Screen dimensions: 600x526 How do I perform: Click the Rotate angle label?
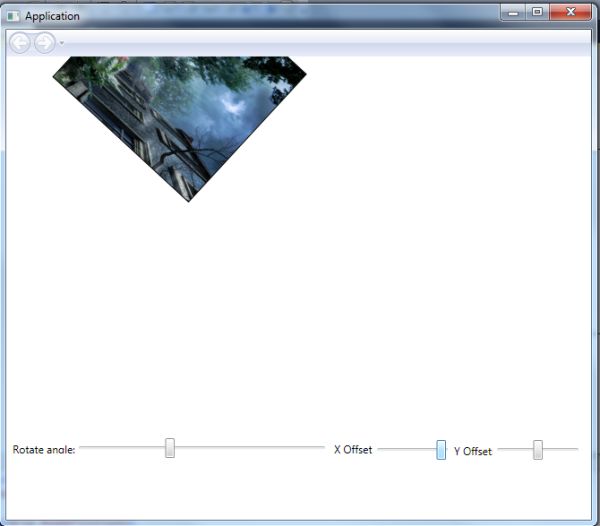[44, 449]
